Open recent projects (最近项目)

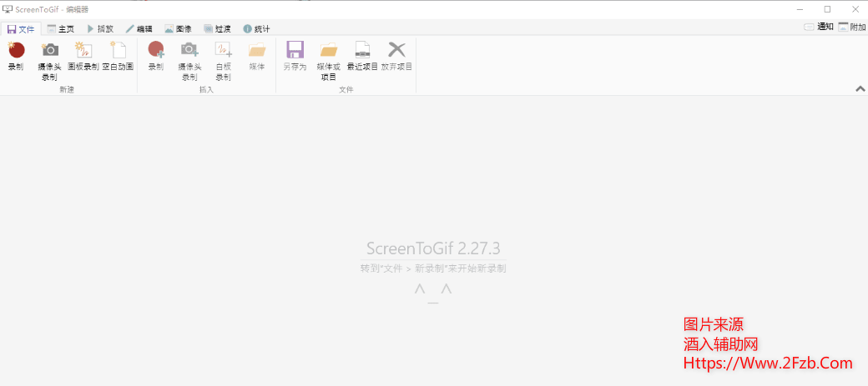tap(362, 56)
